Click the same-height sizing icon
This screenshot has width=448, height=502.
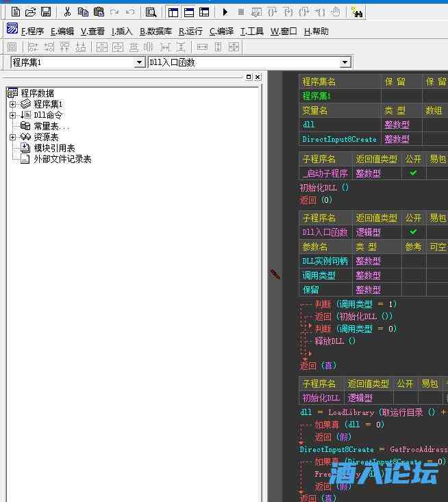[218, 47]
